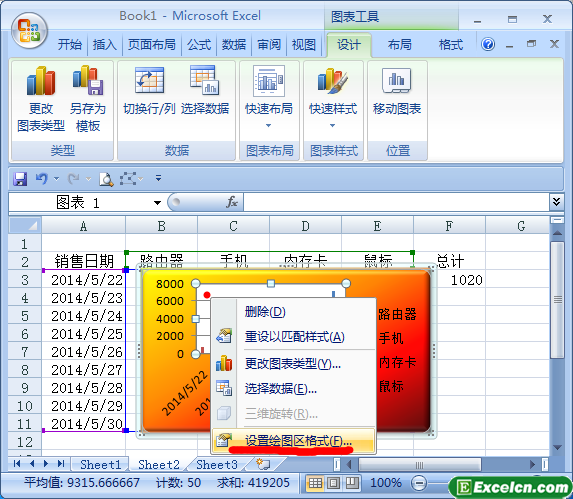Screen dimensions: 573x499
Task: Click the 总计 header cell
Action: pyautogui.click(x=449, y=261)
